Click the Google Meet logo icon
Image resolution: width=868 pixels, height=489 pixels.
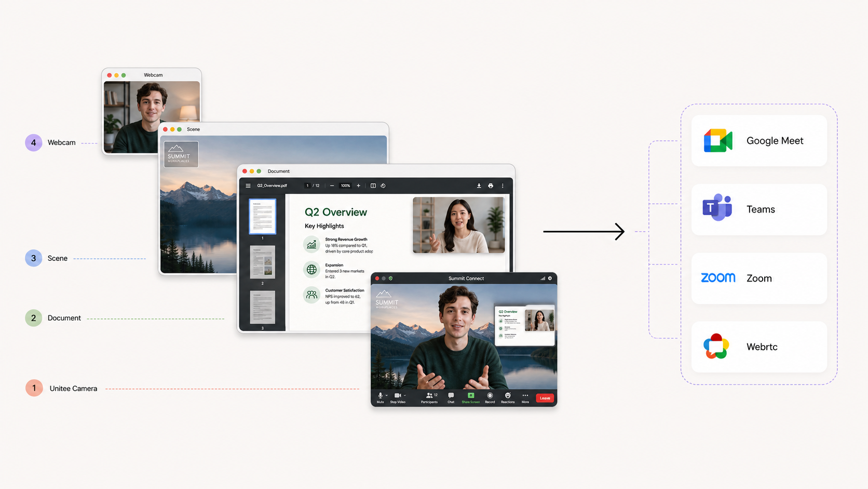click(x=718, y=141)
